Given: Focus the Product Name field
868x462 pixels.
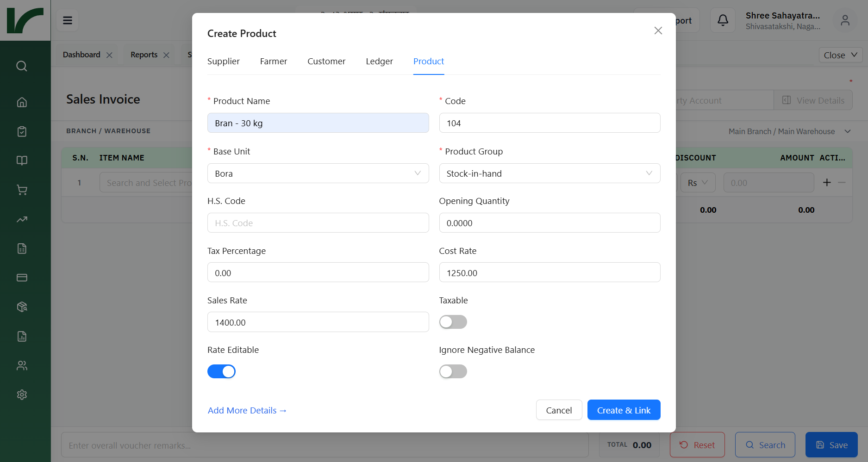Looking at the screenshot, I should (x=318, y=123).
